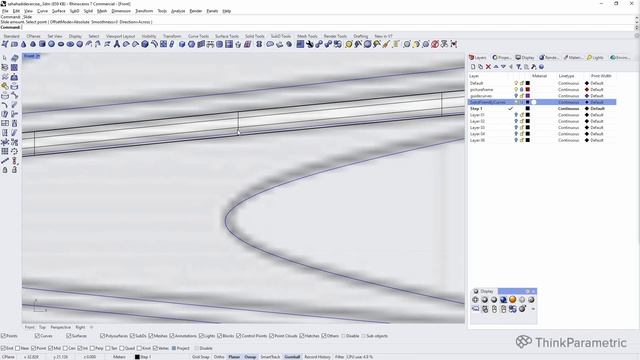Move layer up with the up-triangle icon
Screen dimensions: 640x360
tap(496, 67)
